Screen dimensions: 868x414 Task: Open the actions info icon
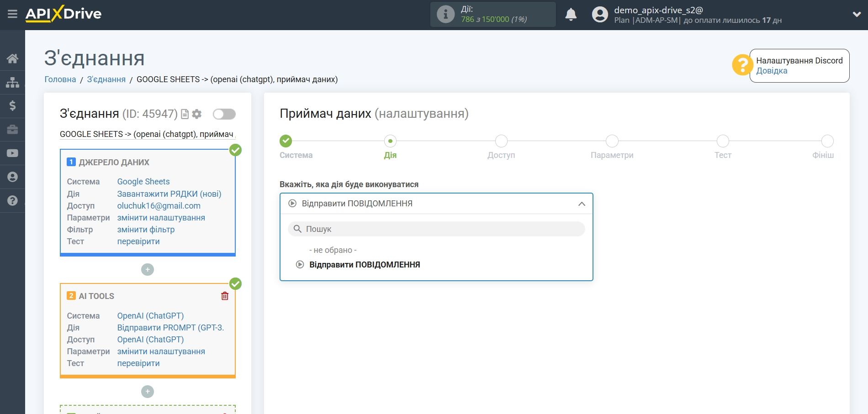point(445,14)
